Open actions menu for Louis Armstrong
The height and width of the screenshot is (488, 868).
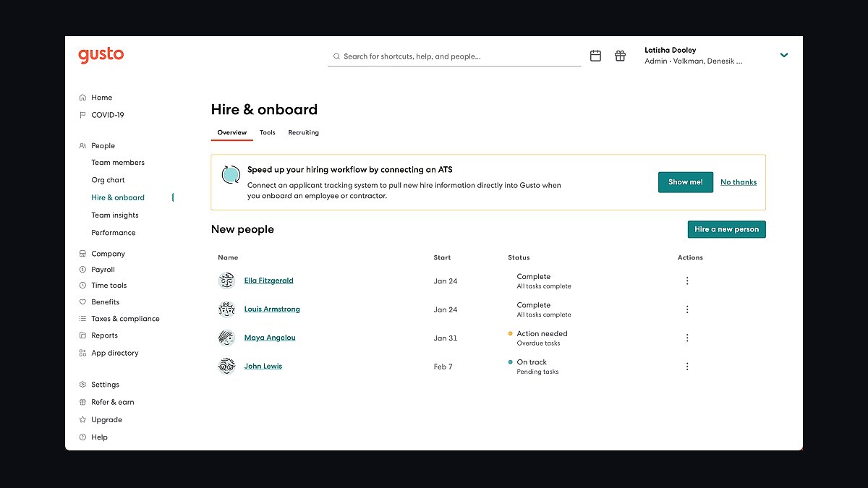pyautogui.click(x=687, y=309)
